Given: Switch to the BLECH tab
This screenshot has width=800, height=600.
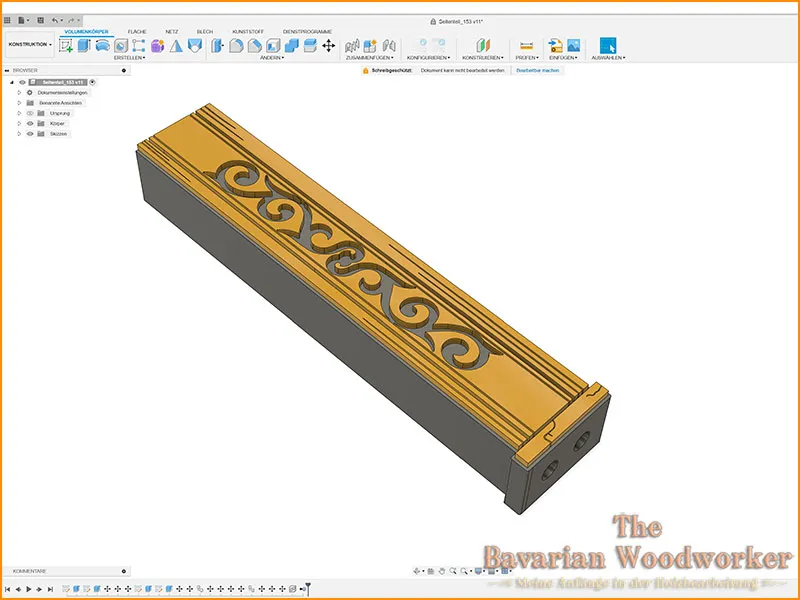Looking at the screenshot, I should (205, 32).
